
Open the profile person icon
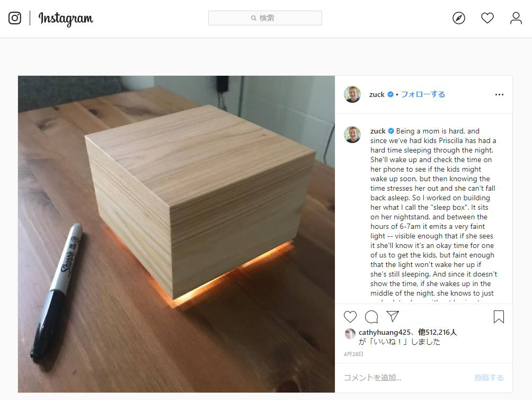pyautogui.click(x=516, y=18)
